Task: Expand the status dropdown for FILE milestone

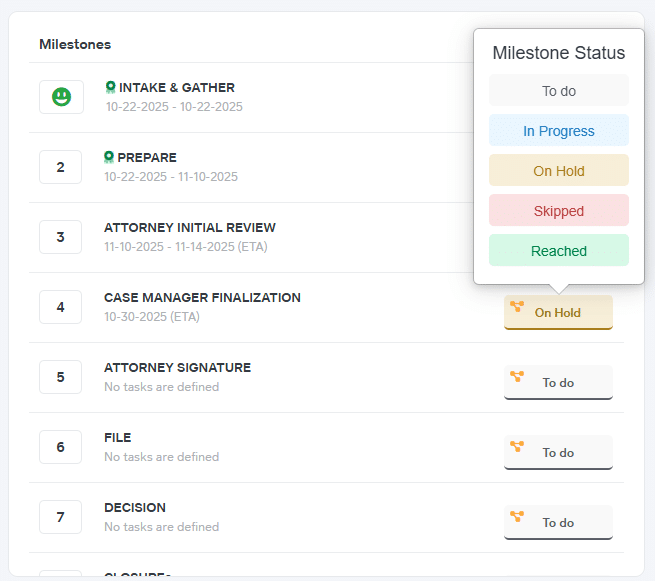Action: pyautogui.click(x=558, y=453)
